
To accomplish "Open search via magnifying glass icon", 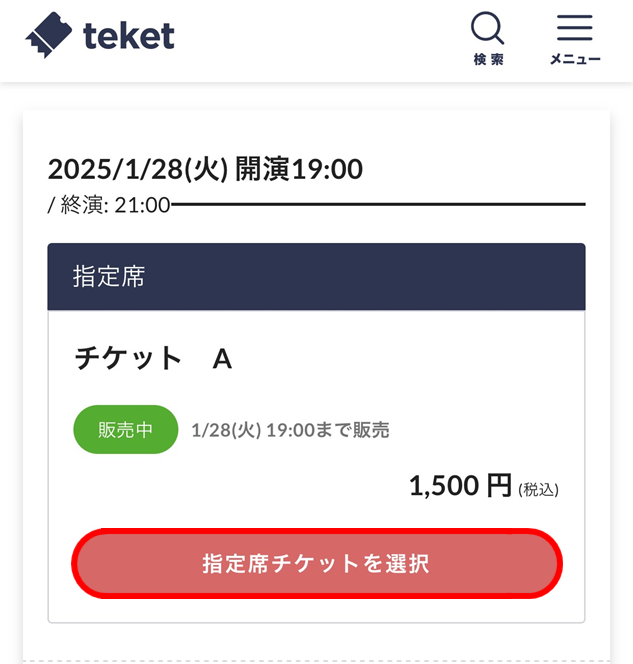I will 488,28.
